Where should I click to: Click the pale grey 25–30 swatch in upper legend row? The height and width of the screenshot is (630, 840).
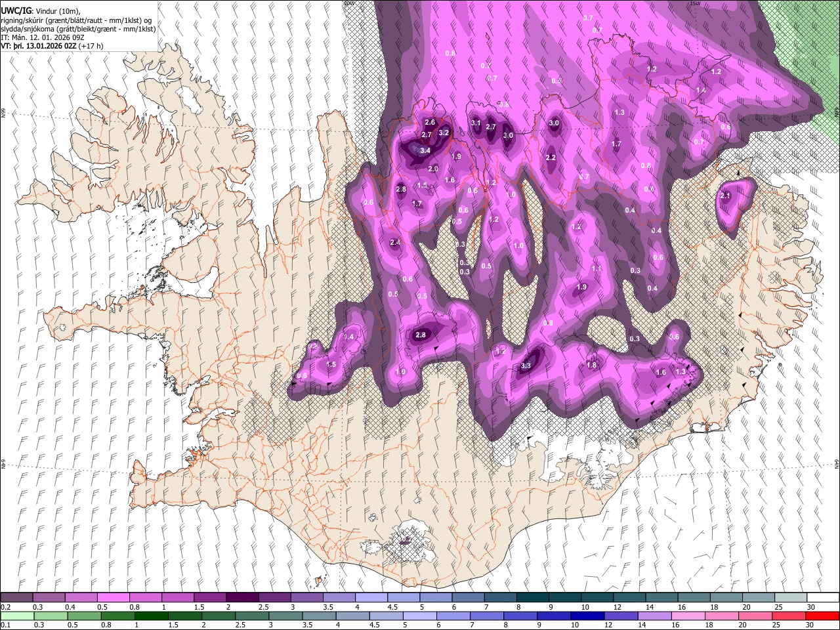click(x=789, y=598)
